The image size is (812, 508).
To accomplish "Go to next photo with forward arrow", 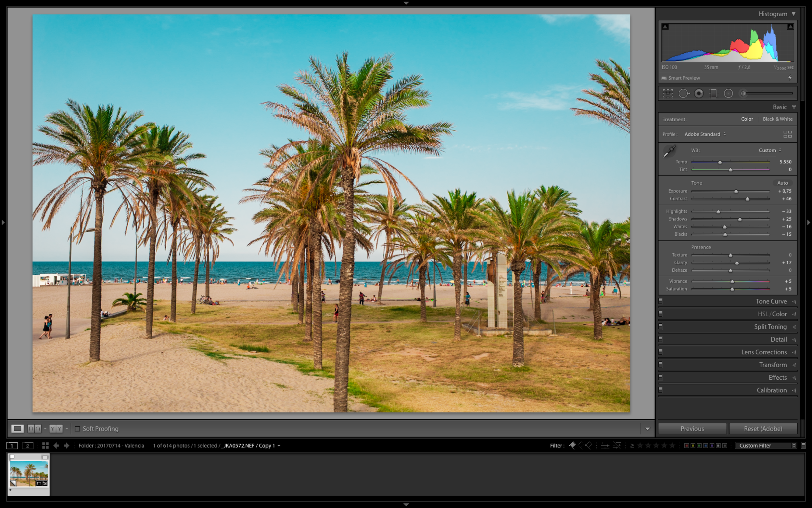I will [x=67, y=446].
